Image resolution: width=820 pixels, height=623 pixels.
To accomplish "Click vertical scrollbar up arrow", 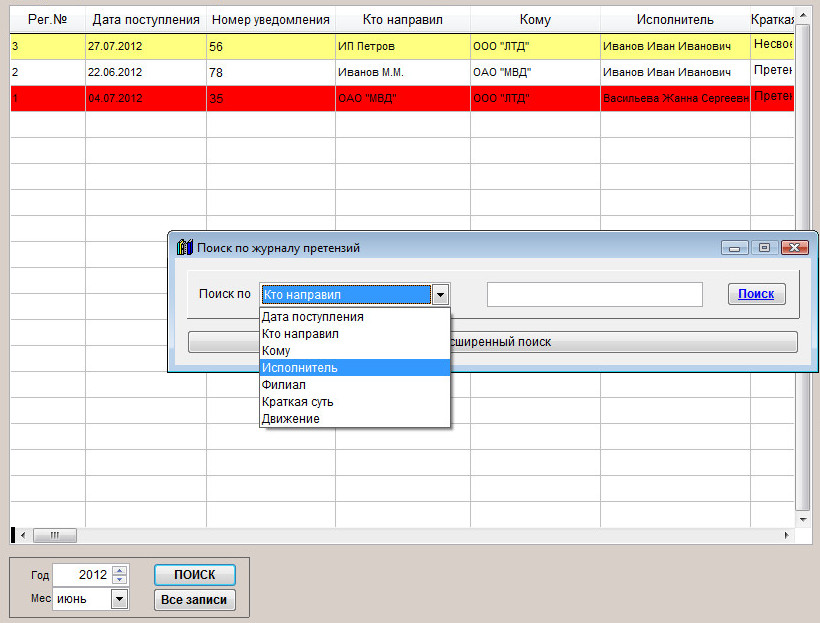I will (x=803, y=14).
